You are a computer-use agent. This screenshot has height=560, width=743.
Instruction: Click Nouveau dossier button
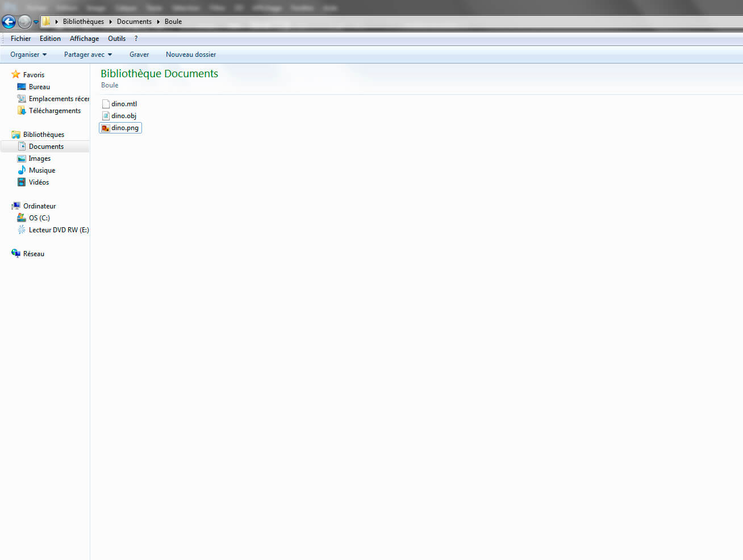(x=191, y=55)
